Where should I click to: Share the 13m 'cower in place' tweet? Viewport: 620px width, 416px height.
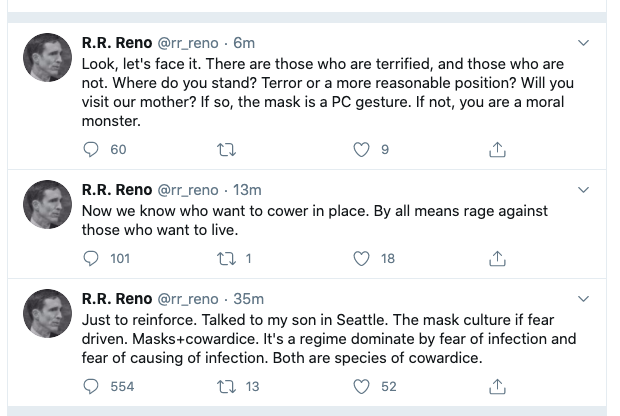(x=496, y=258)
